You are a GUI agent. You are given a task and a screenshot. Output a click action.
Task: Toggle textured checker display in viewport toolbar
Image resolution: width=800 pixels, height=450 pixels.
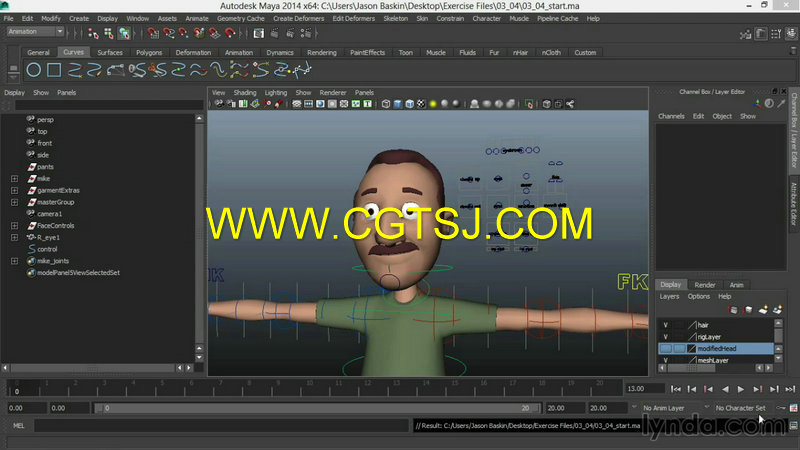point(421,104)
